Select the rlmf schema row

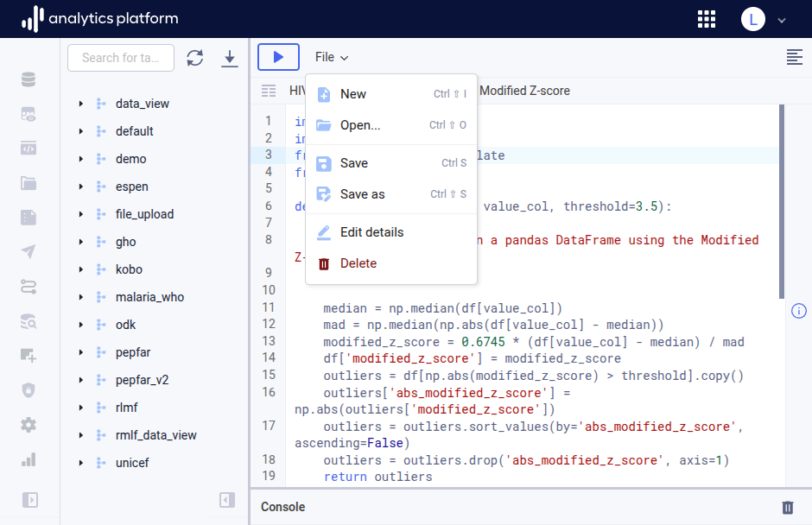tap(155, 408)
